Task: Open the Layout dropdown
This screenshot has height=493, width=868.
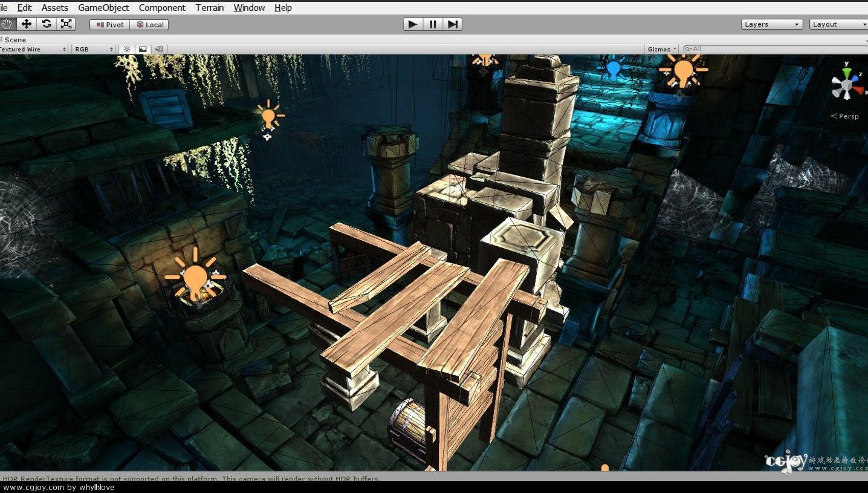Action: click(x=838, y=24)
